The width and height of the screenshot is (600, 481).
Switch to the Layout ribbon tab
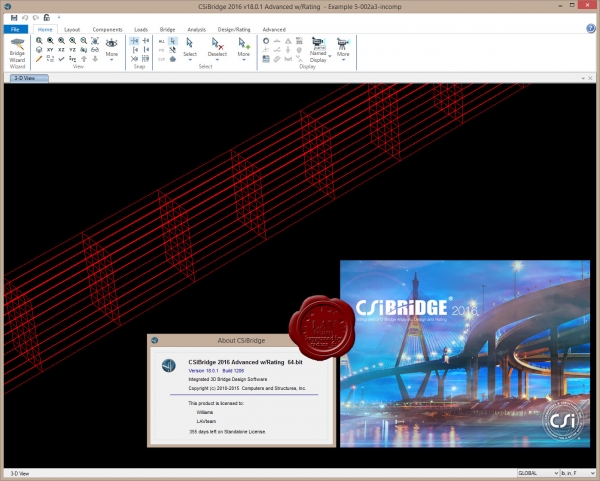click(x=72, y=29)
